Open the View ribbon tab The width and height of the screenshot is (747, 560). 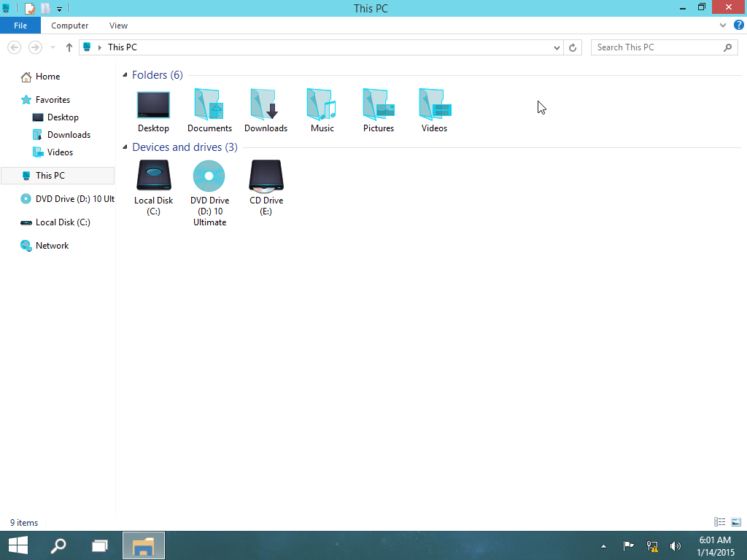[x=118, y=26]
